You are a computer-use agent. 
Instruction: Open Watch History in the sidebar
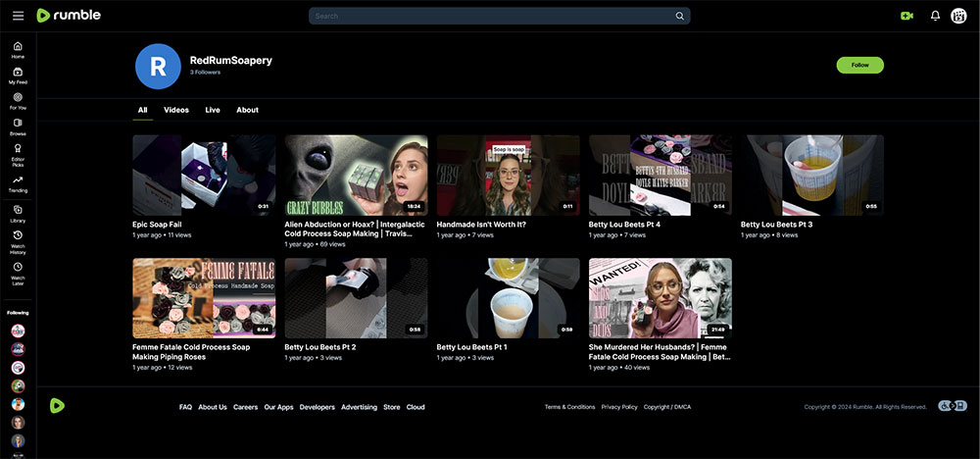pyautogui.click(x=18, y=239)
